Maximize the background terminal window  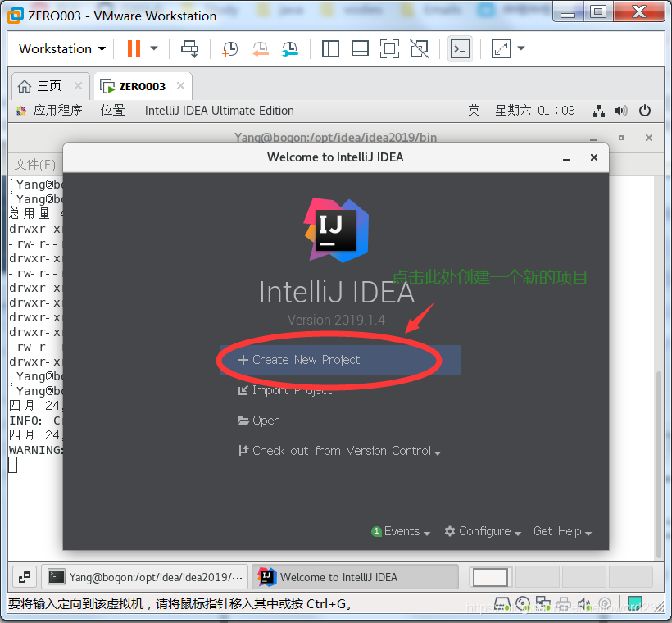click(x=621, y=138)
